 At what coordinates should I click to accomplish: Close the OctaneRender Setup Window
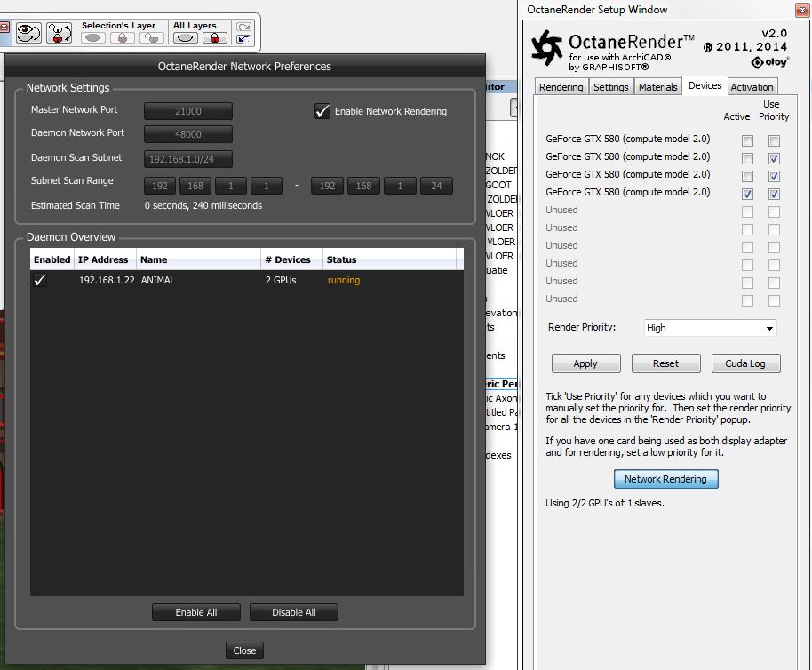802,10
